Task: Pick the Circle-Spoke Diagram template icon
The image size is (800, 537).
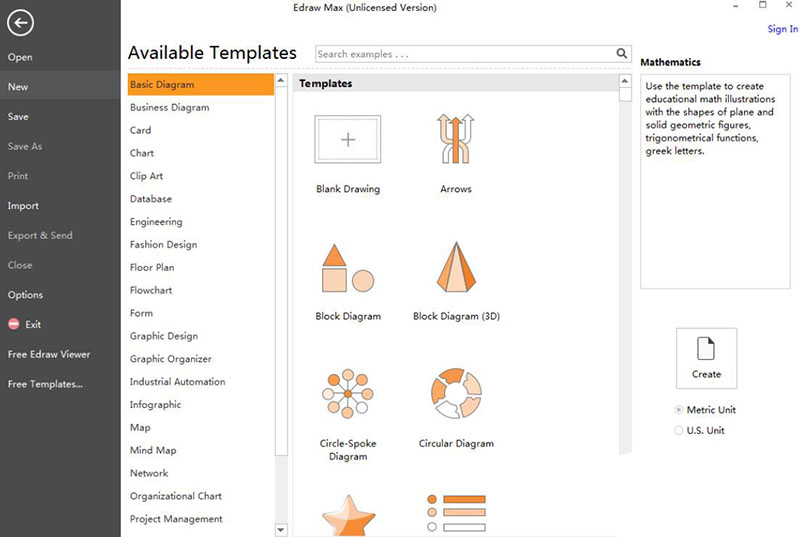Action: (347, 394)
